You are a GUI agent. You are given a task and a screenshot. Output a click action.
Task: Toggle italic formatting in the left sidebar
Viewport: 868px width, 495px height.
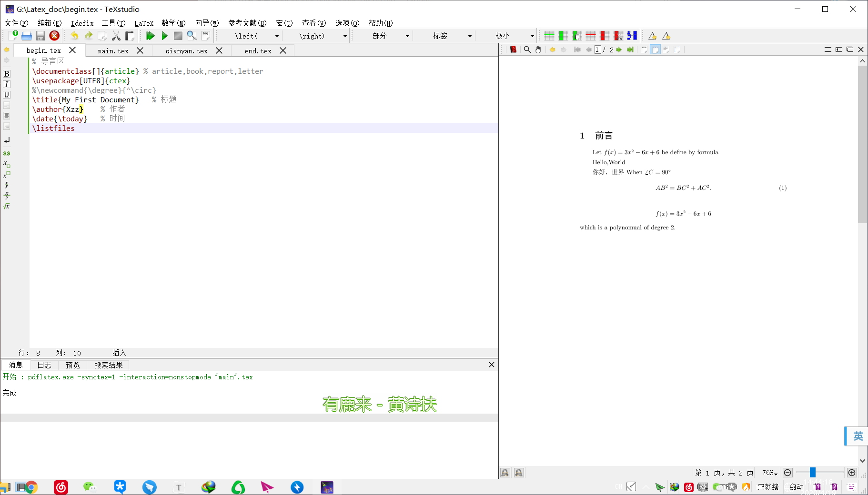click(7, 84)
